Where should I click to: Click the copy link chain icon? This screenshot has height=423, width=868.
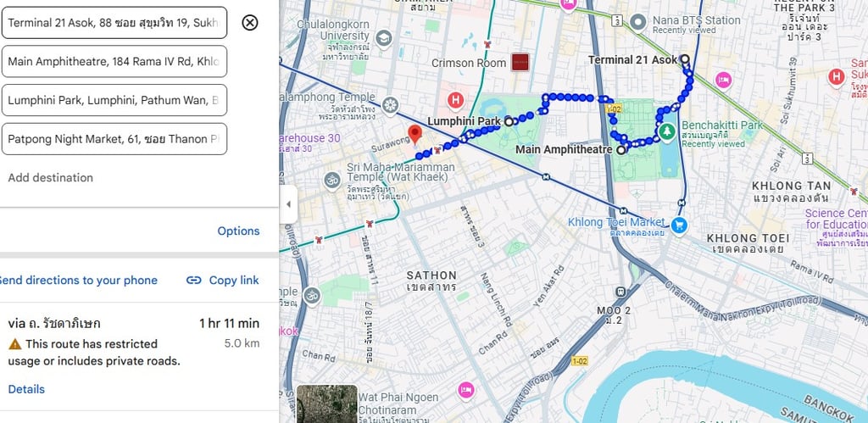(x=194, y=280)
